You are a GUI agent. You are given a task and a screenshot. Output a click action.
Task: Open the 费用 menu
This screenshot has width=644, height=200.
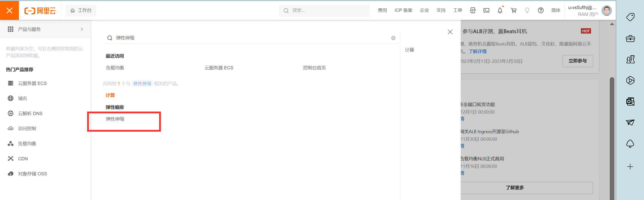382,10
